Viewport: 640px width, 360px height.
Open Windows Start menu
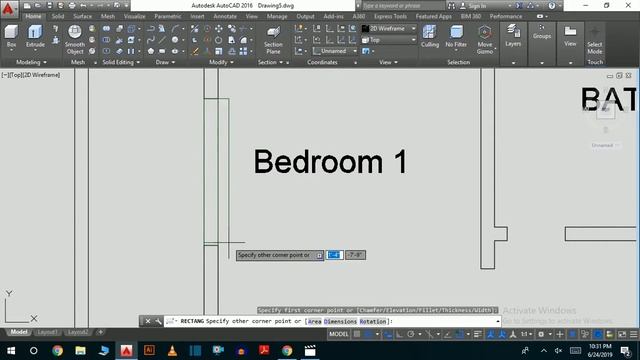point(11,351)
